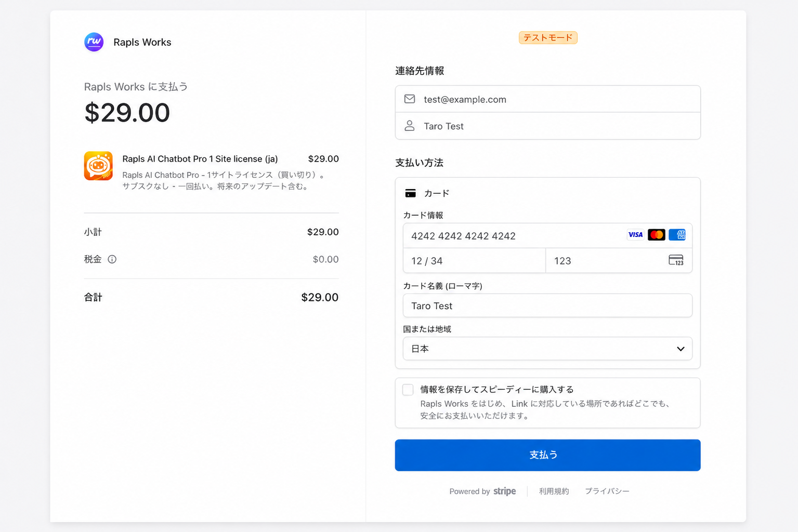Click the Visa logo in card field

pos(635,235)
